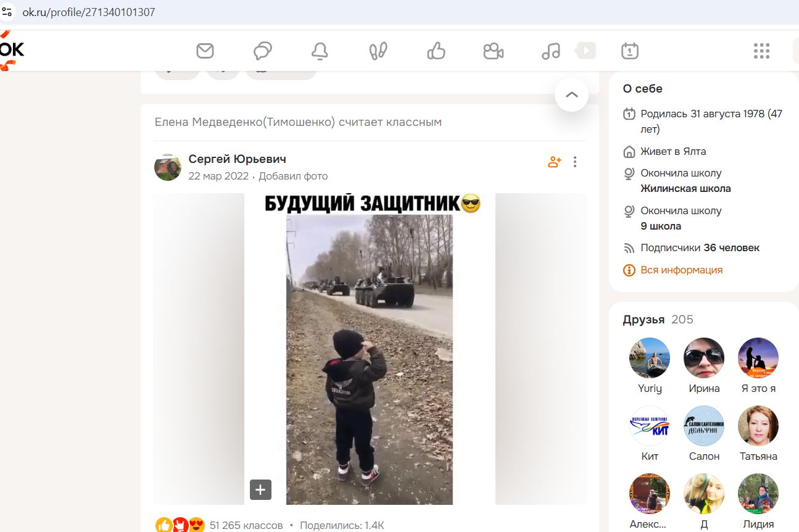Viewport: 799px width, 532px height.
Task: Click Вся информация link
Action: (x=681, y=270)
